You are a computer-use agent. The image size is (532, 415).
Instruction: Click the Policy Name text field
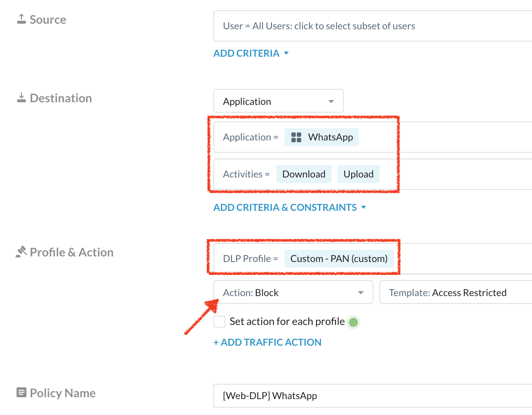click(x=373, y=396)
